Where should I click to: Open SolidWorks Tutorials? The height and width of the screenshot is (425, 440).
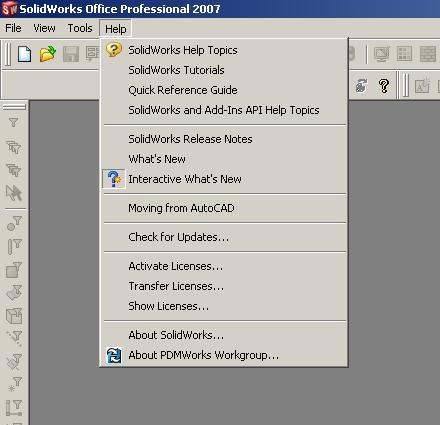point(224,70)
